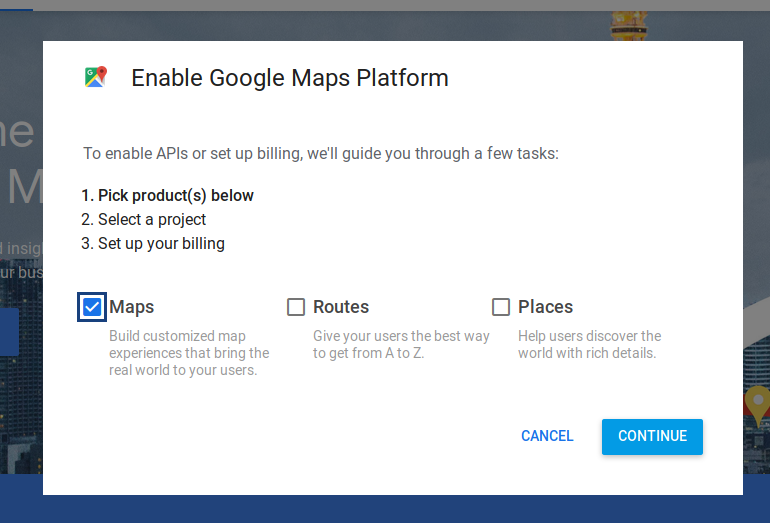Click the Google Maps logo icon

click(96, 77)
